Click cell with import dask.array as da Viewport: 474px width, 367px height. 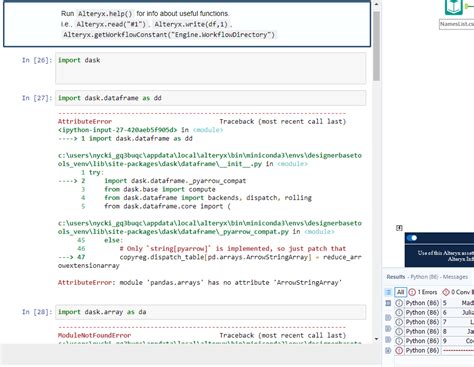coord(211,312)
